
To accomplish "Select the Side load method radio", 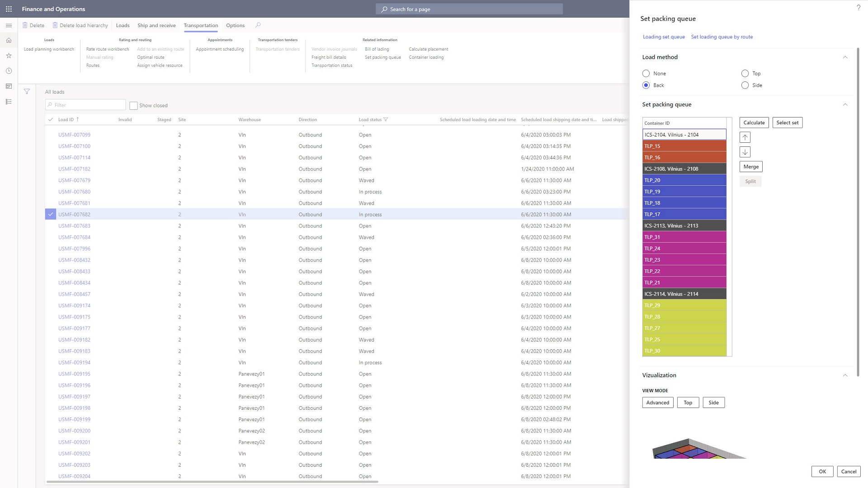I will 745,85.
